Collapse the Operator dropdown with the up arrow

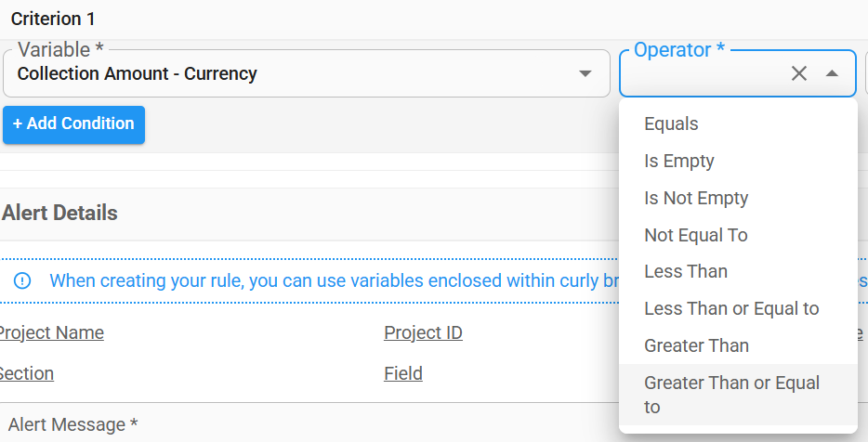click(832, 73)
